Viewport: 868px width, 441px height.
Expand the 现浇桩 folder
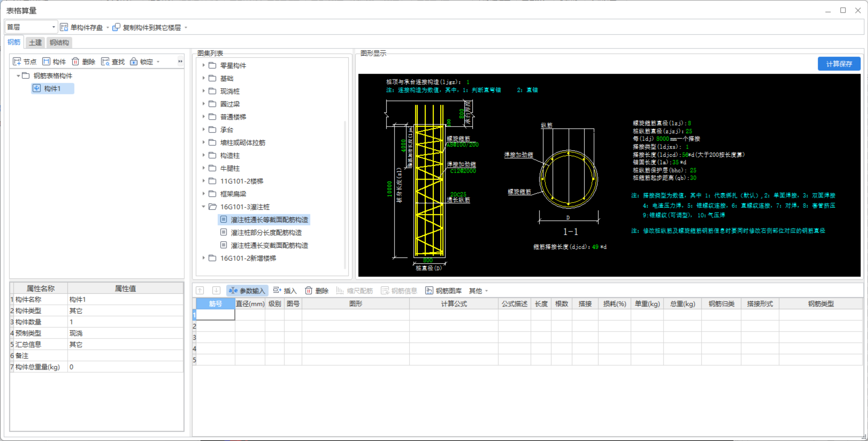[203, 91]
